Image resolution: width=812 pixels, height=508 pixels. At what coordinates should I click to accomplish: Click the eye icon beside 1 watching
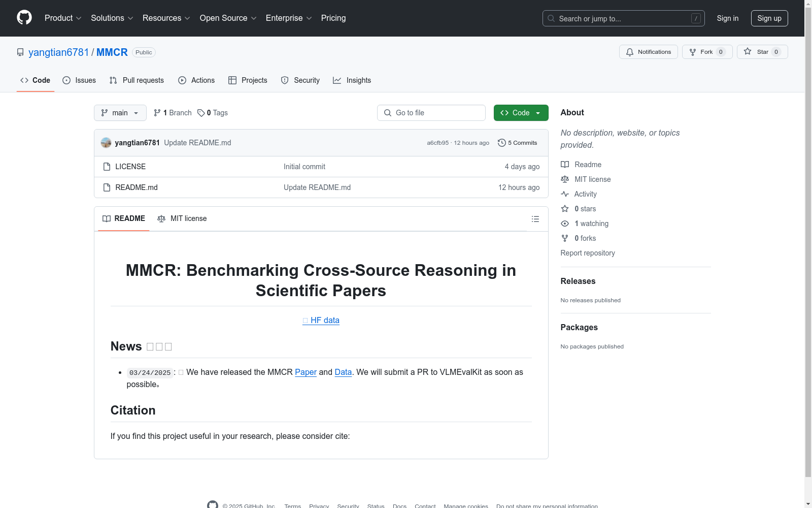565,224
